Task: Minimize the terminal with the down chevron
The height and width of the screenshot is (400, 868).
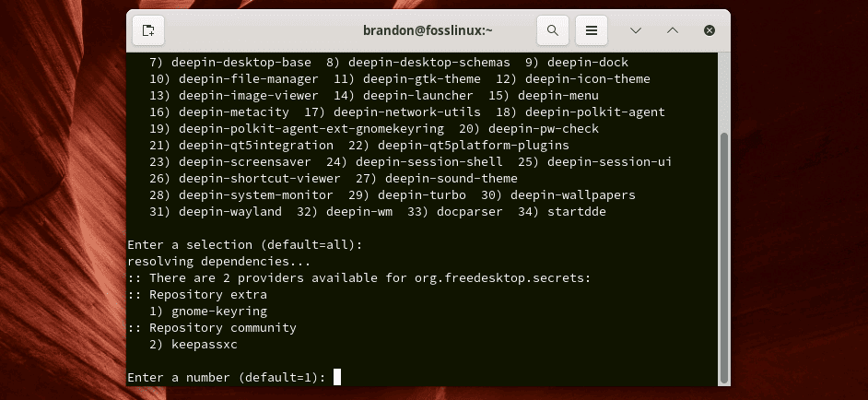Action: [x=636, y=30]
